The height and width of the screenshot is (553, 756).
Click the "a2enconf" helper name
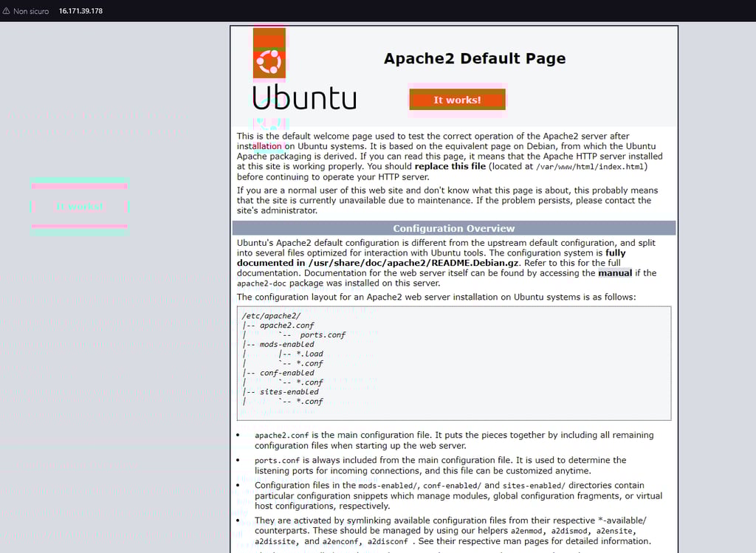tap(340, 541)
